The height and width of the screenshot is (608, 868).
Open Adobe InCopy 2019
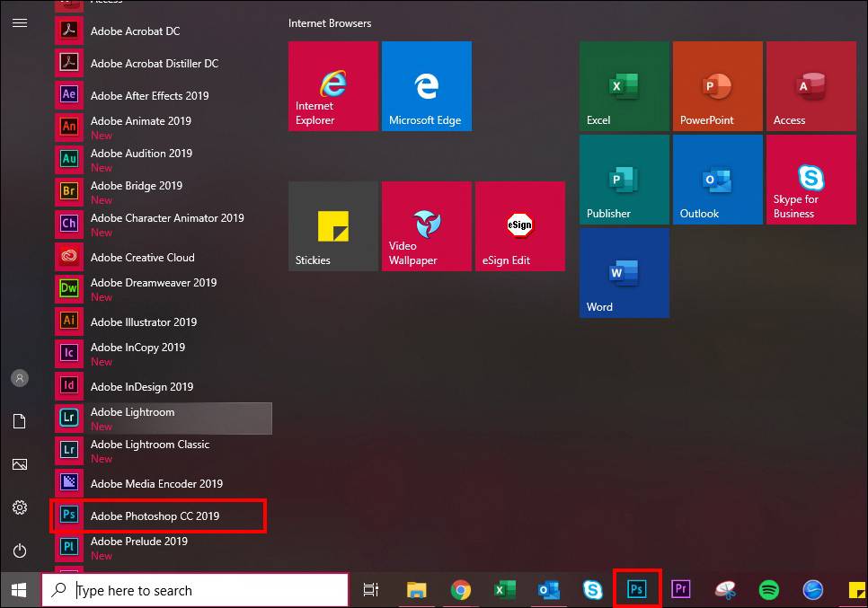(x=164, y=354)
